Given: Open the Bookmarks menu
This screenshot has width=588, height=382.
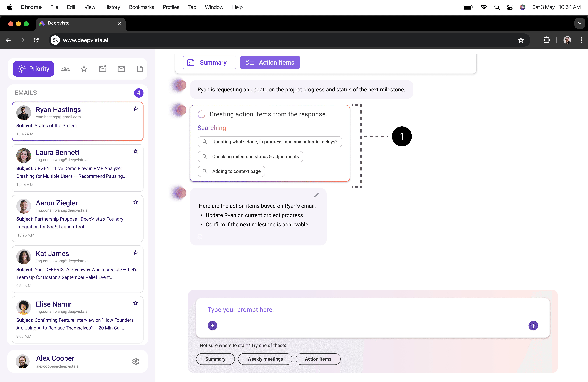Looking at the screenshot, I should [x=141, y=7].
